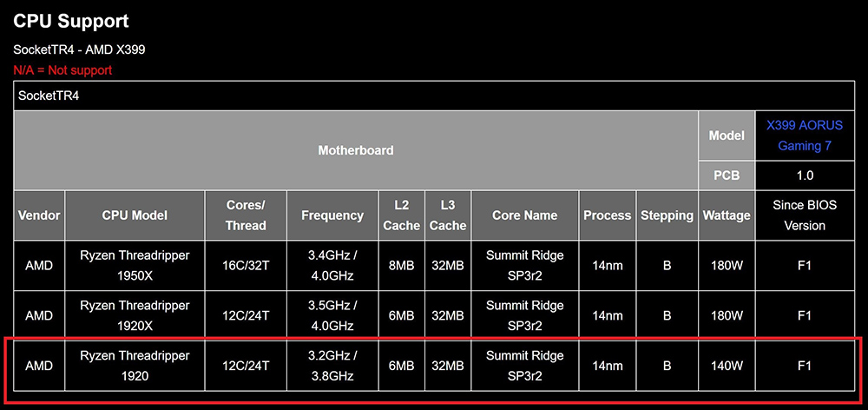
Task: Click 32MB in the 1920X row
Action: coord(448,316)
